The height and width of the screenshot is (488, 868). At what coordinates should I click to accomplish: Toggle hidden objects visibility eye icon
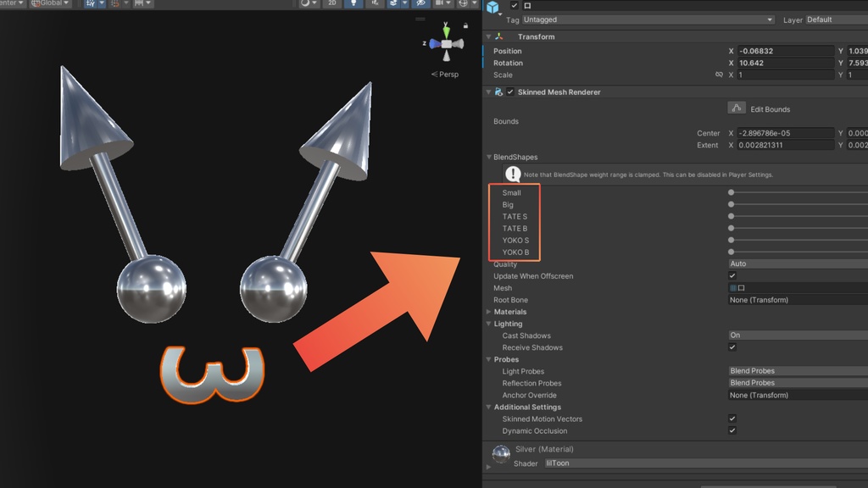pos(420,3)
